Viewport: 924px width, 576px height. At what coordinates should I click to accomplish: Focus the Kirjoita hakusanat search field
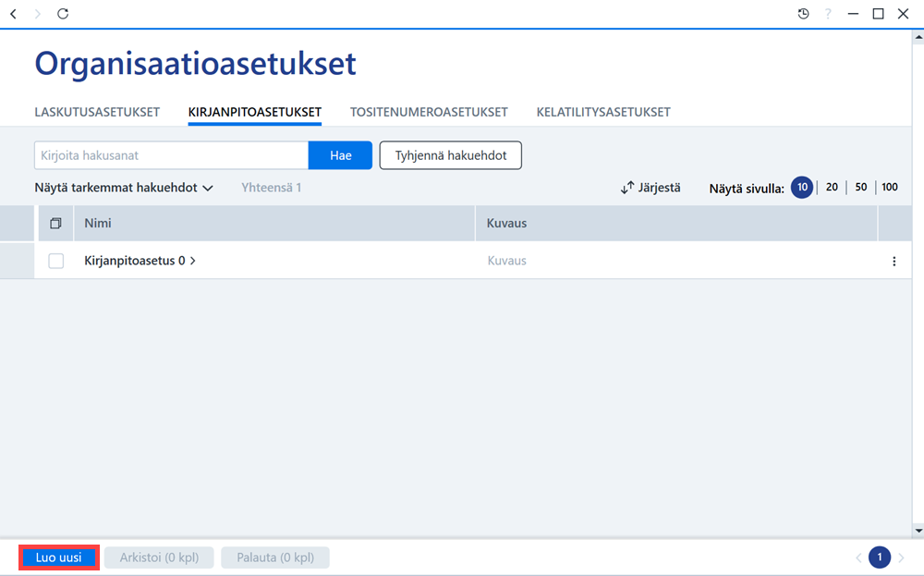click(172, 155)
